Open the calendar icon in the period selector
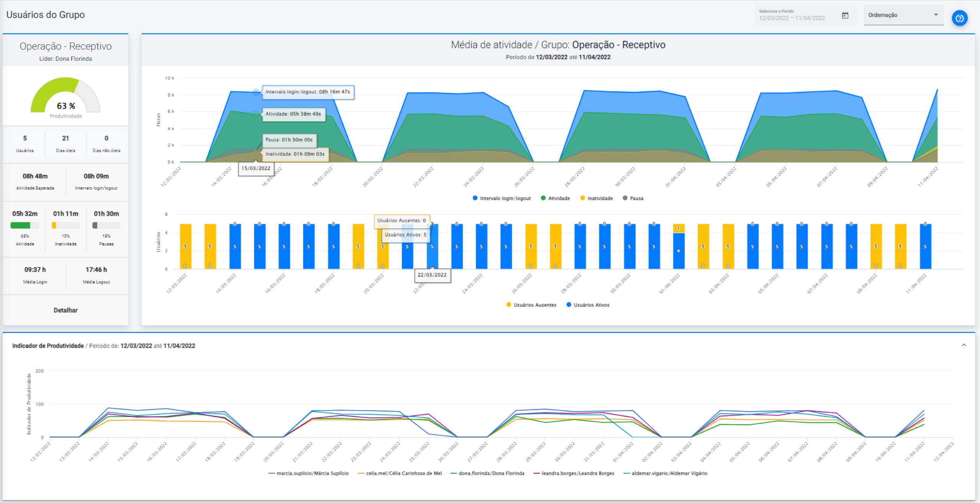This screenshot has width=980, height=503. 845,15
